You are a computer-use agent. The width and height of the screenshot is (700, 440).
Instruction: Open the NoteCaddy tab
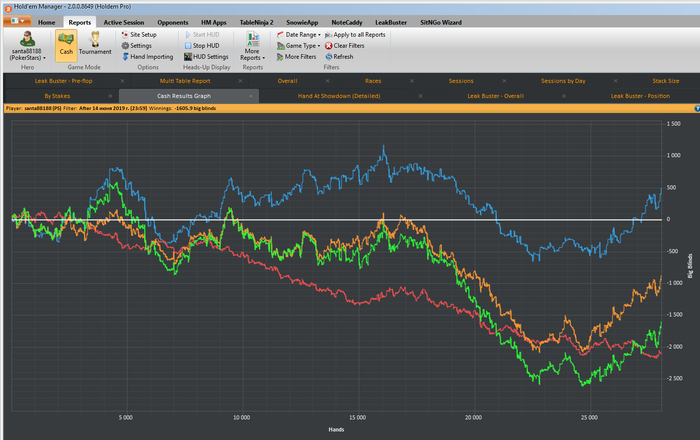click(x=347, y=22)
